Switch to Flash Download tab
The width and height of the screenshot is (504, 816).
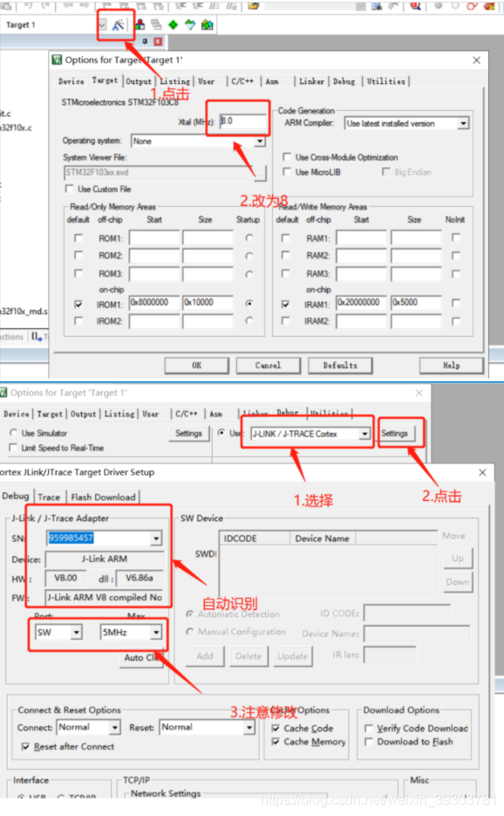(x=103, y=497)
